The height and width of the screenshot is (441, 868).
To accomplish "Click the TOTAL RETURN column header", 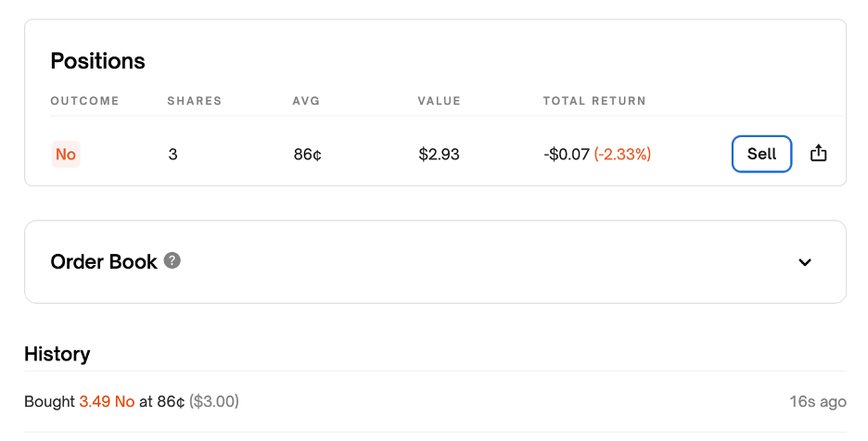I will click(x=594, y=101).
